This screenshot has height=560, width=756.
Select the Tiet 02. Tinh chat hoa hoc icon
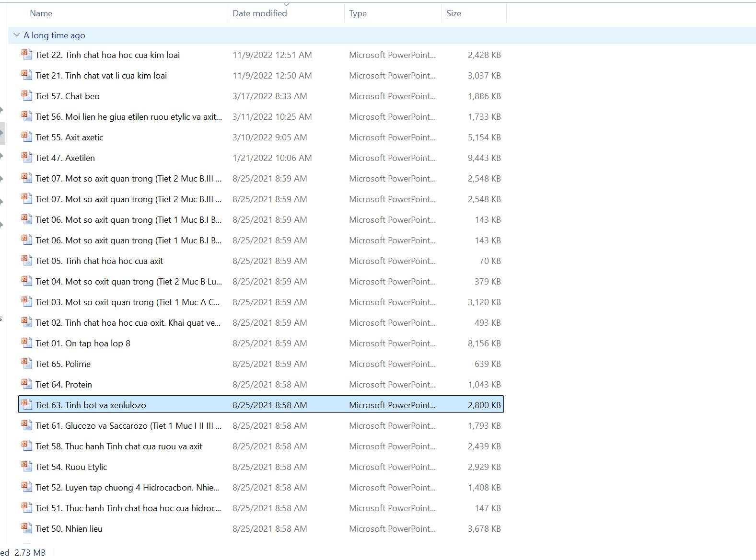pyautogui.click(x=27, y=322)
